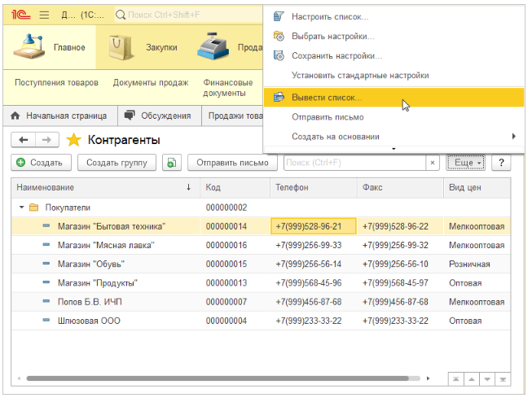Viewport: 532px width, 402px height.
Task: Switch to the Обсуждения tab
Action: point(158,116)
